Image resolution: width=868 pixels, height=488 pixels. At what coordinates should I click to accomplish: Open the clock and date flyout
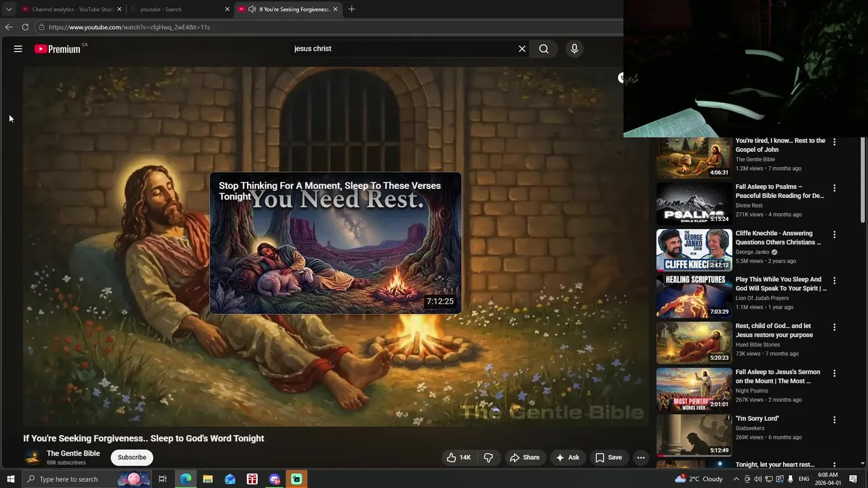pos(827,479)
